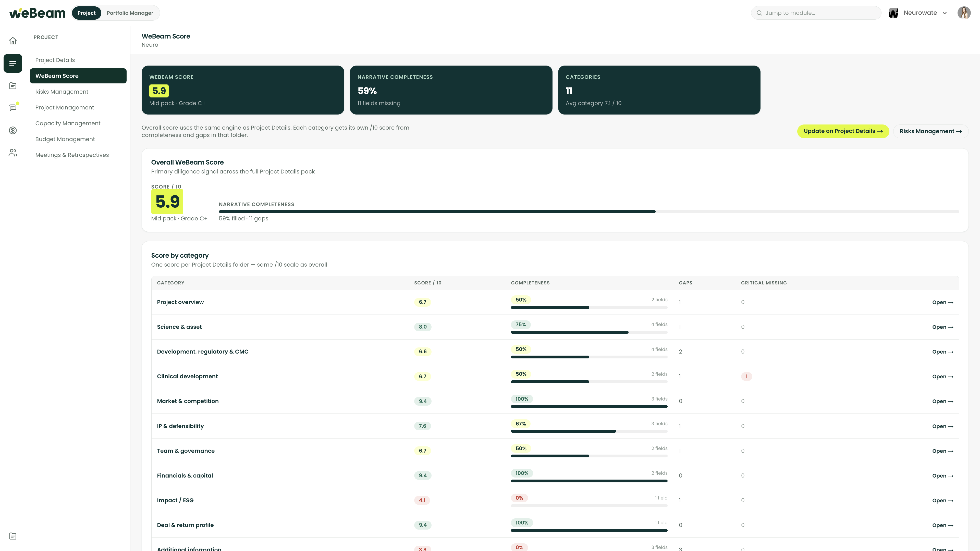980x551 pixels.
Task: Open the Project overview category
Action: tap(943, 302)
